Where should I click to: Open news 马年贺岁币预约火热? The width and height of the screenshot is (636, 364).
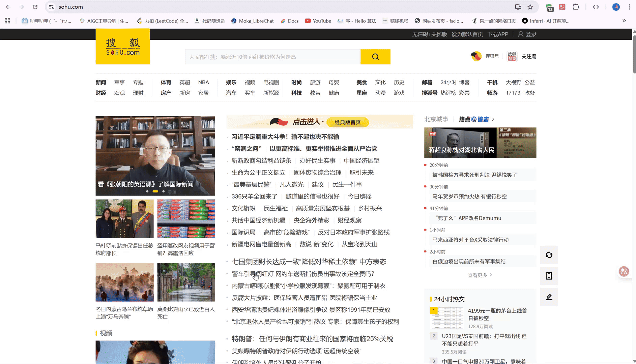pos(470,196)
